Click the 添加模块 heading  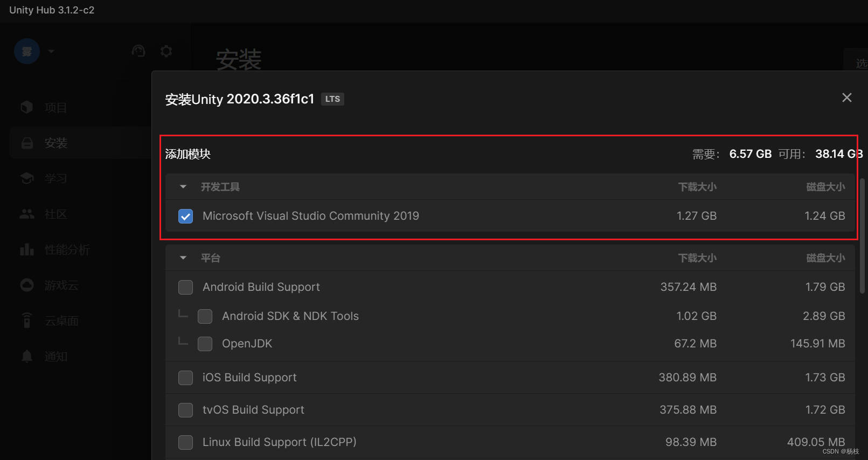coord(188,154)
